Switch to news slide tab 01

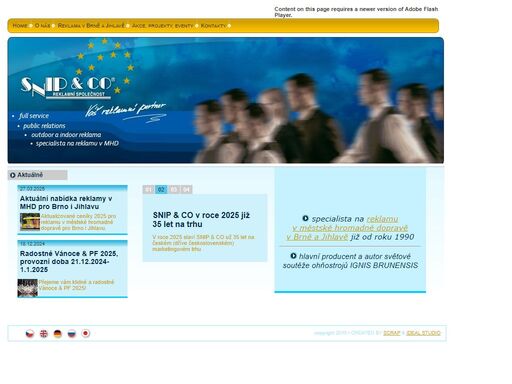tap(149, 189)
